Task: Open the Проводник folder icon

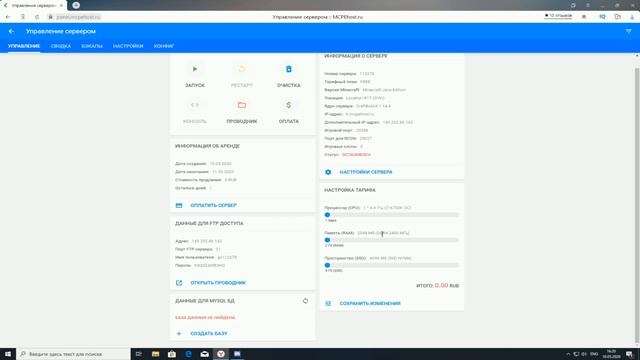Action: (x=242, y=105)
